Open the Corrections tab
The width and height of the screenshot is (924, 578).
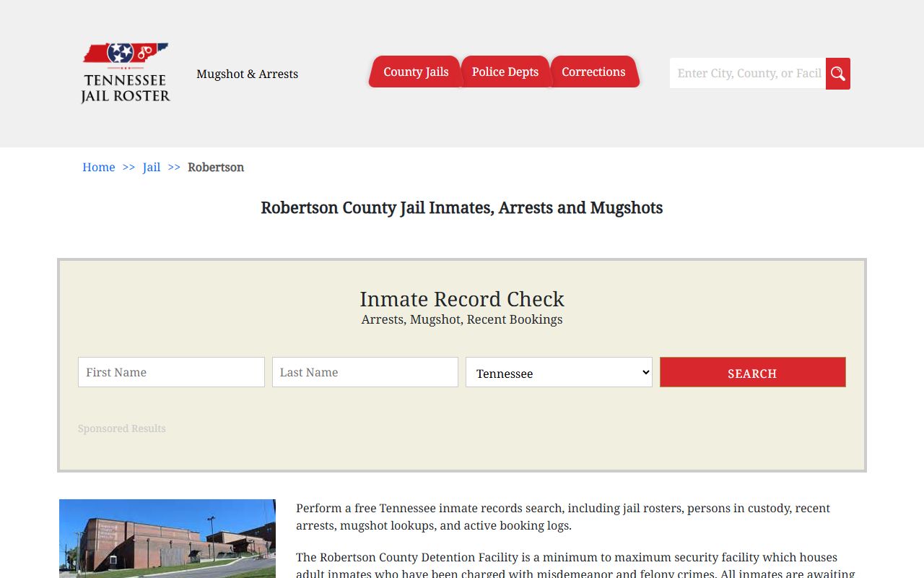[593, 72]
